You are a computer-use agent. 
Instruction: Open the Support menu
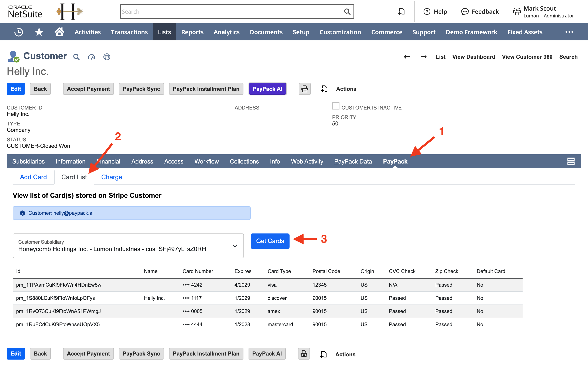[424, 32]
